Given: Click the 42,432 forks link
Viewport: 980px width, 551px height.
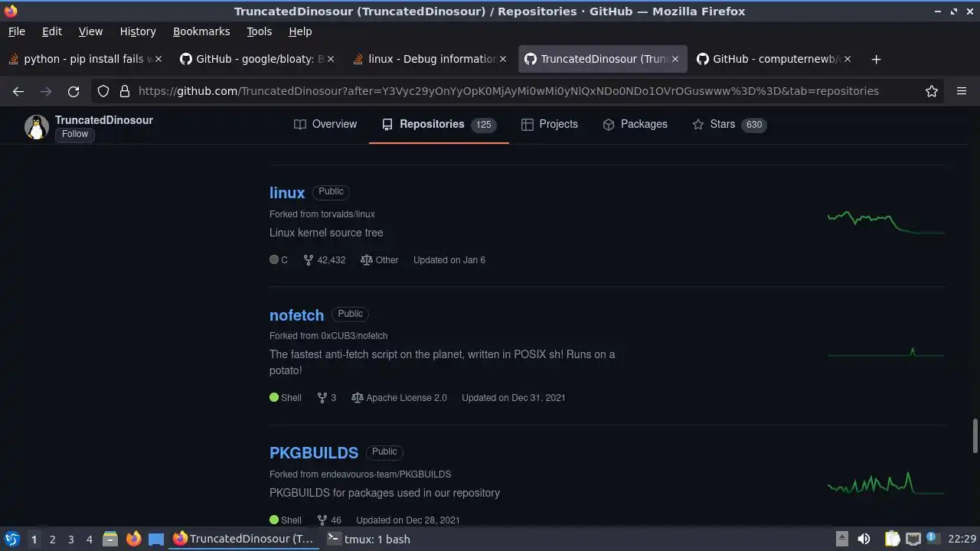Looking at the screenshot, I should tap(325, 260).
